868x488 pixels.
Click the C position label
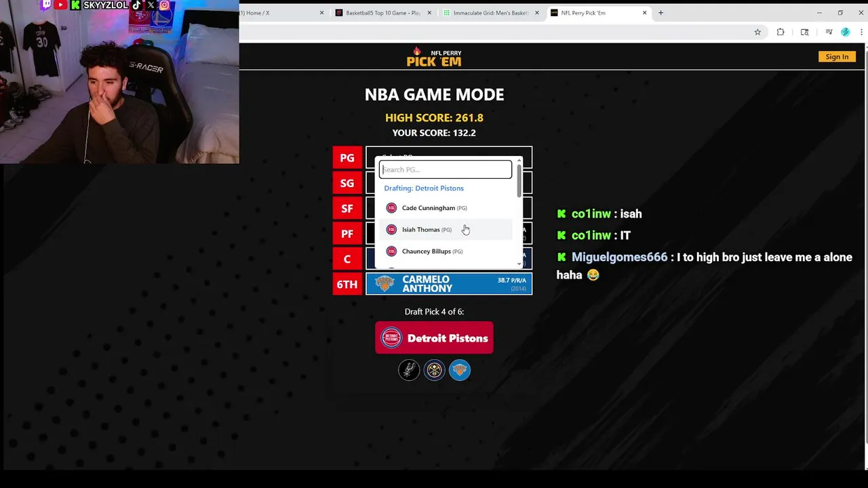(x=347, y=259)
